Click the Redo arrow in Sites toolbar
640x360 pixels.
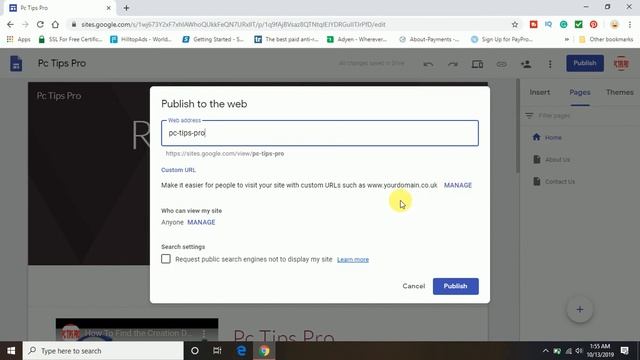click(453, 64)
